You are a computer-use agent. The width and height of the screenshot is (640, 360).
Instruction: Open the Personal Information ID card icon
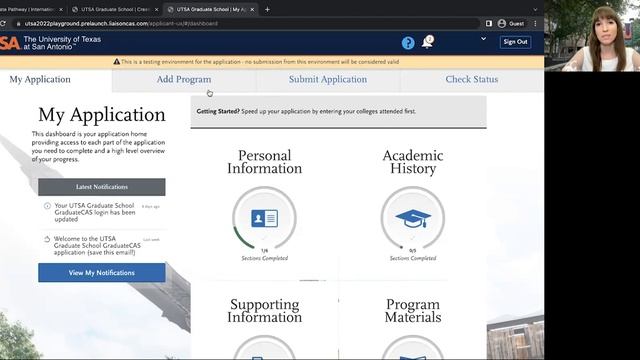click(x=264, y=218)
